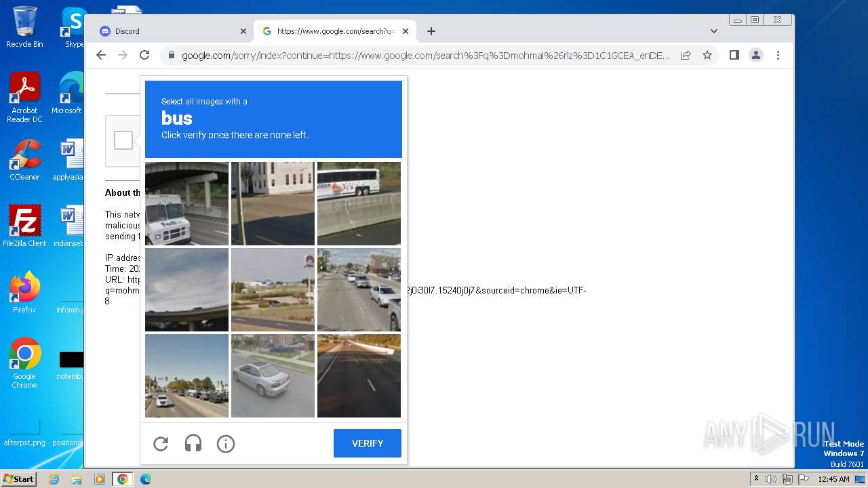
Task: Click Chrome taskbar button
Action: pyautogui.click(x=123, y=479)
